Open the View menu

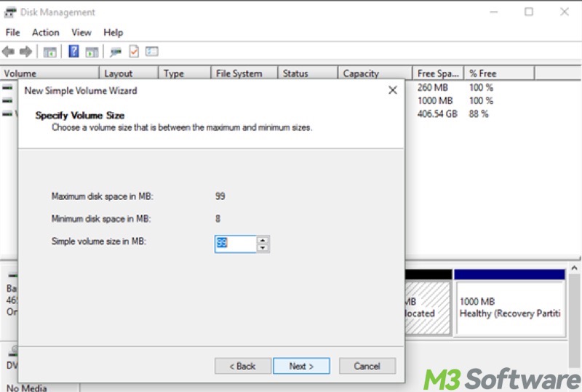(81, 33)
